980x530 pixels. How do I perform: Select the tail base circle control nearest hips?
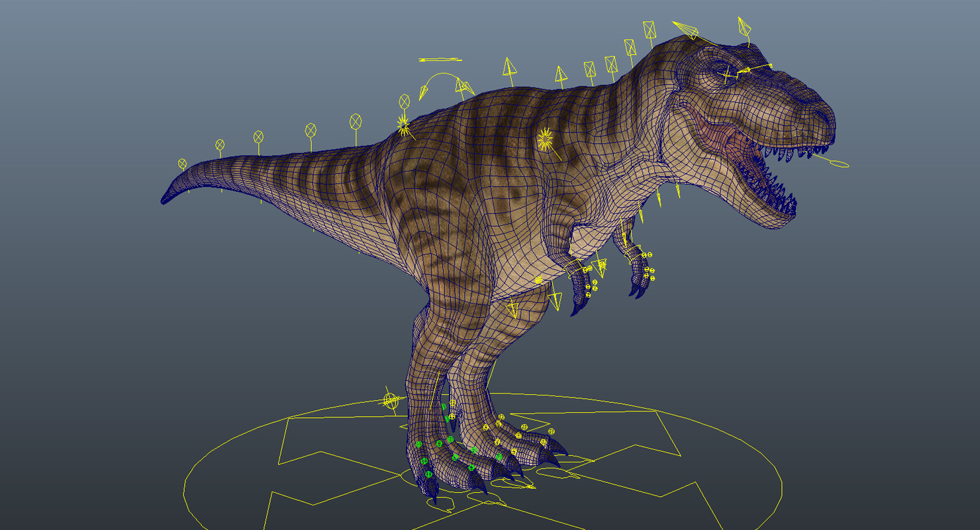pyautogui.click(x=404, y=101)
